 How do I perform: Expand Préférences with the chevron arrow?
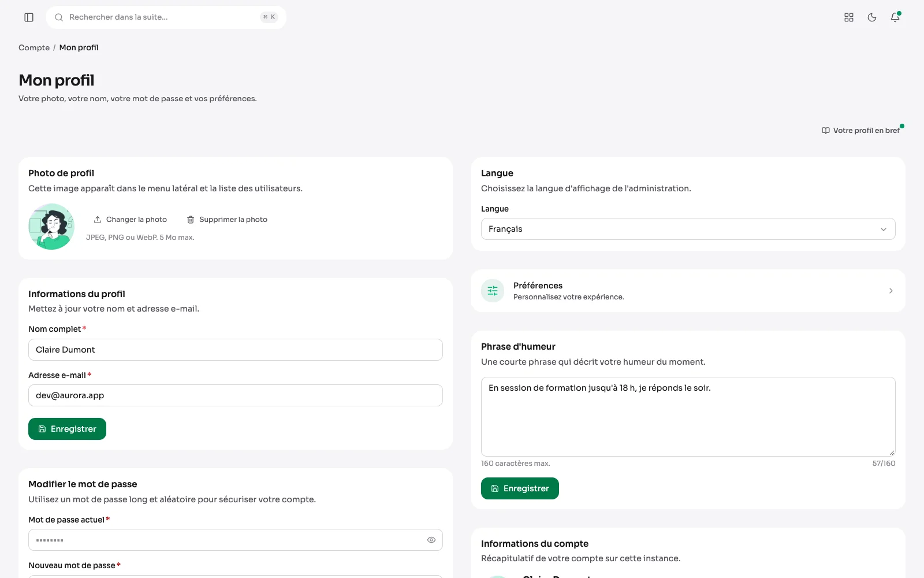pos(891,291)
